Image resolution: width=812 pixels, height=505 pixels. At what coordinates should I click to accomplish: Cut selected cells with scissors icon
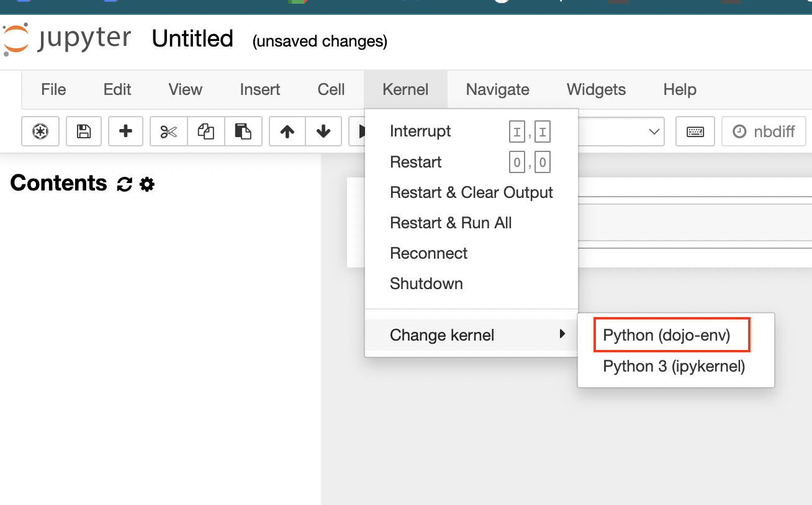[169, 132]
